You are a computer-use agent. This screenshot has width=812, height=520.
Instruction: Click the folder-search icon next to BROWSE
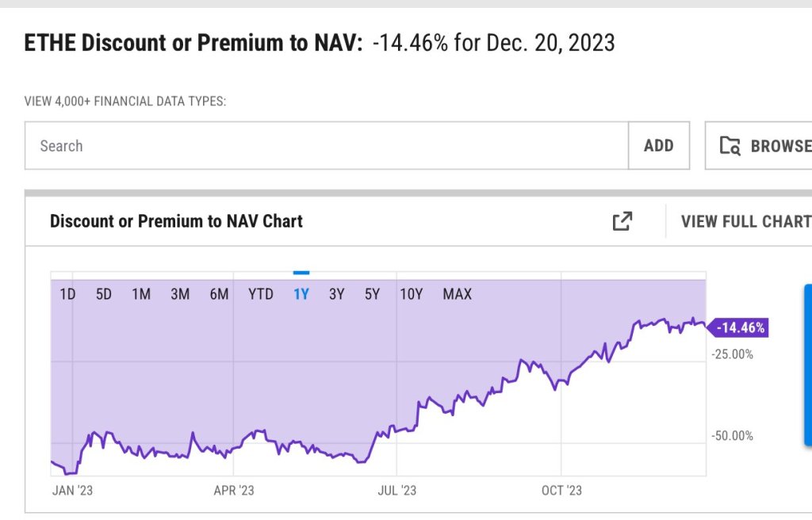tap(728, 146)
